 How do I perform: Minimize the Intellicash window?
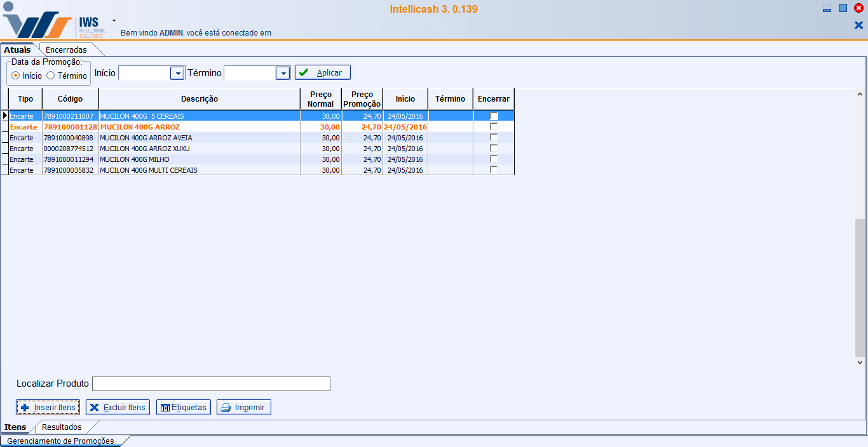click(x=827, y=8)
